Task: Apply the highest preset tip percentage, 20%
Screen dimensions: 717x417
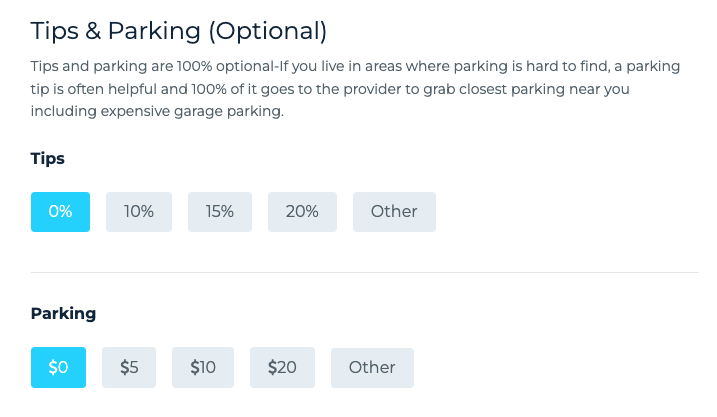Action: pos(302,212)
